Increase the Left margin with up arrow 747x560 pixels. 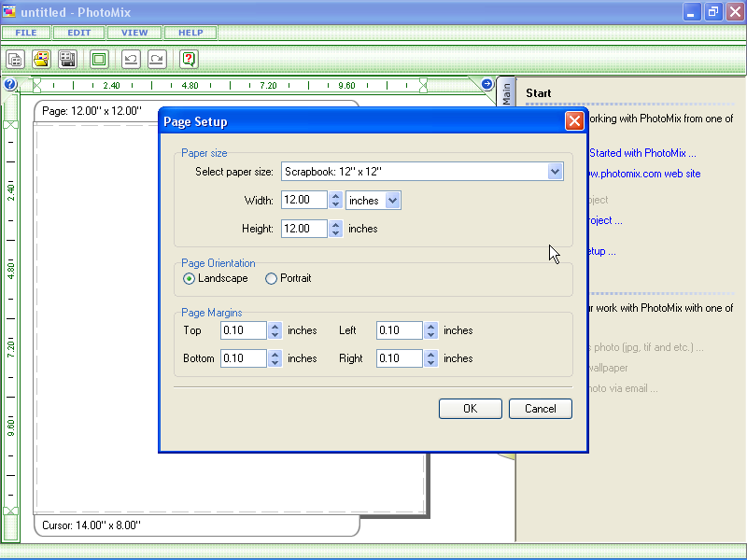pos(431,326)
